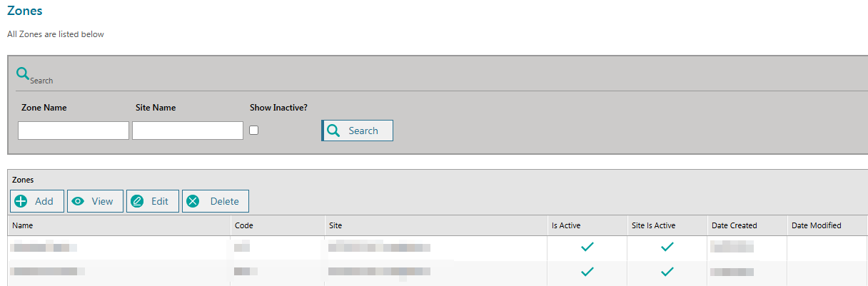The image size is (868, 286).
Task: Sort by the Code column header
Action: 244,225
